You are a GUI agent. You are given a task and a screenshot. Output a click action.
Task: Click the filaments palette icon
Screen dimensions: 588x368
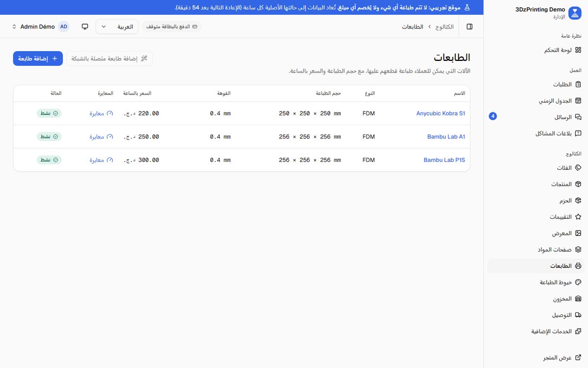point(578,282)
